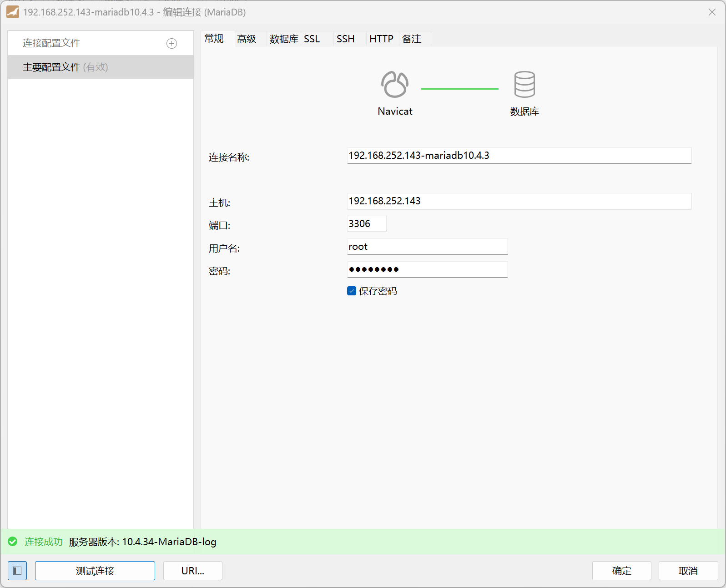Click the 连接配置文件 header text
The height and width of the screenshot is (588, 726).
coord(51,43)
